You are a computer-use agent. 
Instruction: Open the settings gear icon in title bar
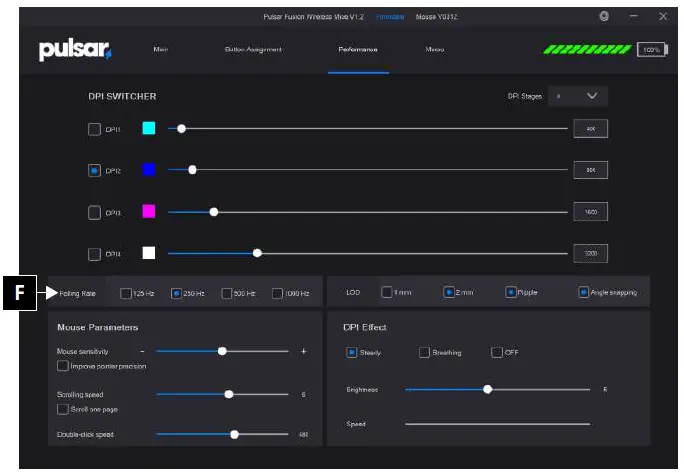tap(604, 17)
